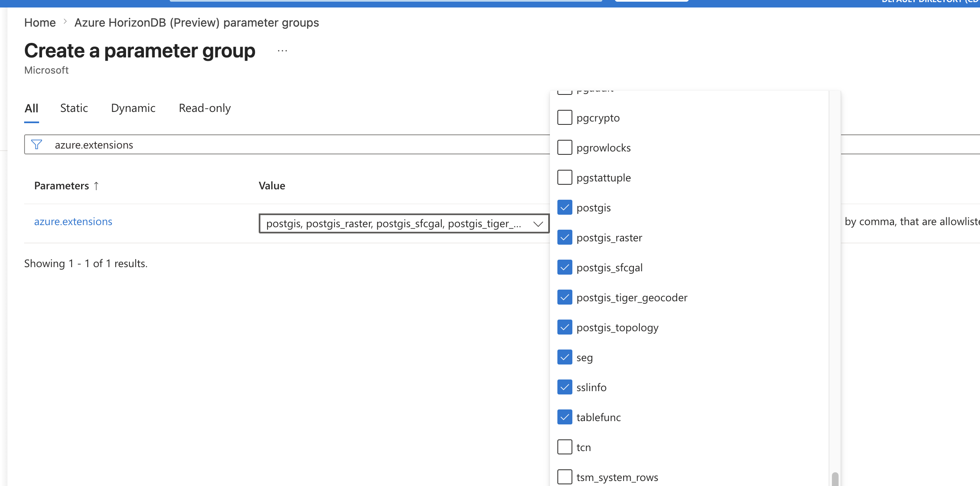This screenshot has width=980, height=486.
Task: Go to the Home breadcrumb
Action: pyautogui.click(x=40, y=22)
